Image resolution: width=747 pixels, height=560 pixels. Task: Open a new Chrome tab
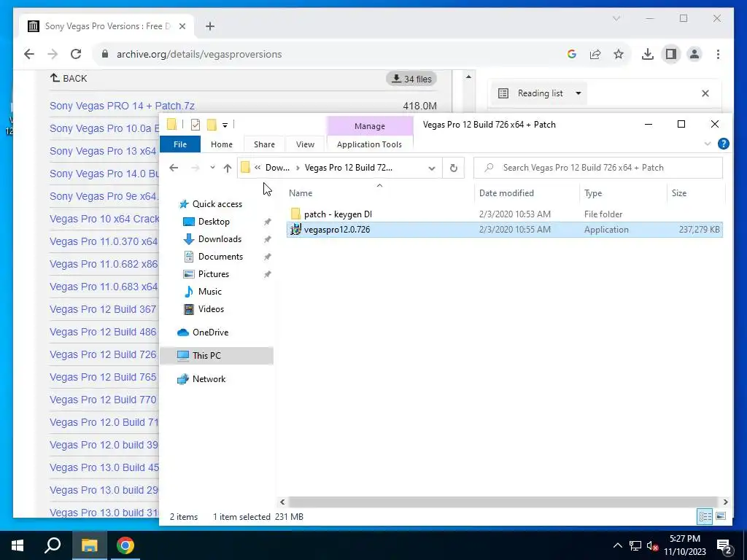(x=210, y=26)
